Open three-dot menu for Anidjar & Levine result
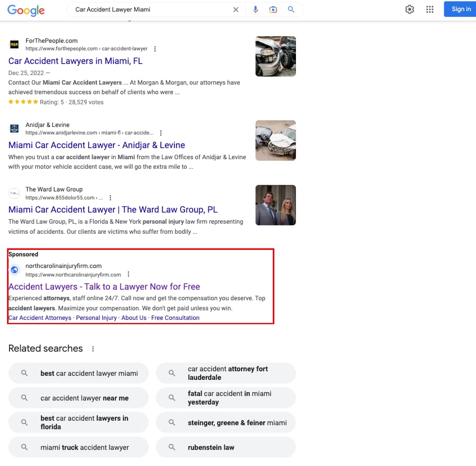Viewport: 476px width, 466px height. 160,133
